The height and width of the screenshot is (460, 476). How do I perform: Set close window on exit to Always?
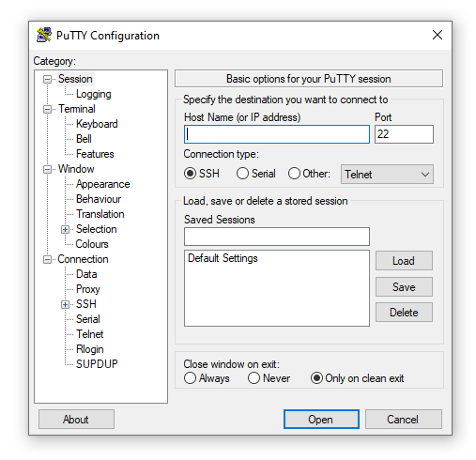pyautogui.click(x=191, y=378)
